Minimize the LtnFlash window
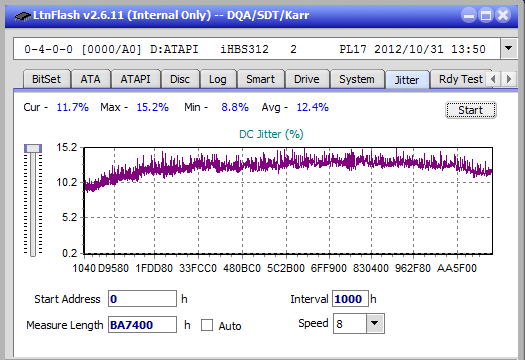 tap(469, 15)
